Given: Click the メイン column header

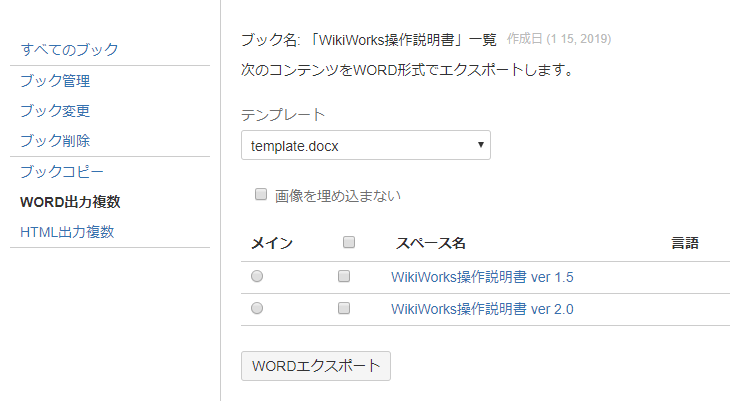Looking at the screenshot, I should click(272, 243).
